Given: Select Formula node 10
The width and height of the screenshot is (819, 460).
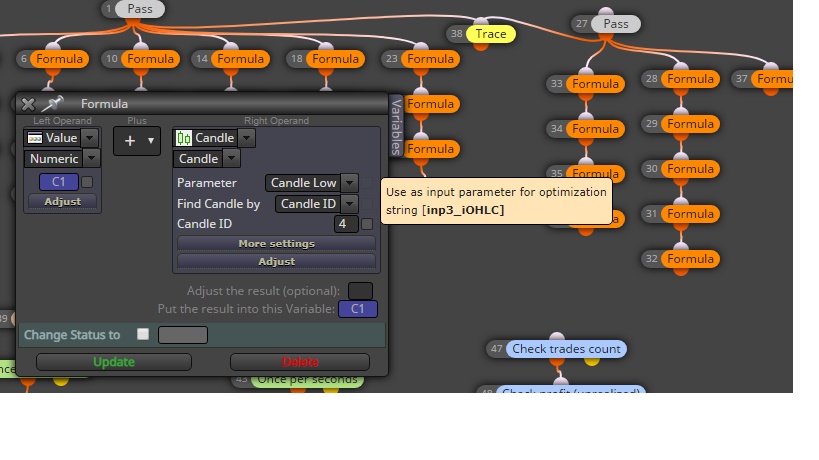Looking at the screenshot, I should (x=150, y=58).
